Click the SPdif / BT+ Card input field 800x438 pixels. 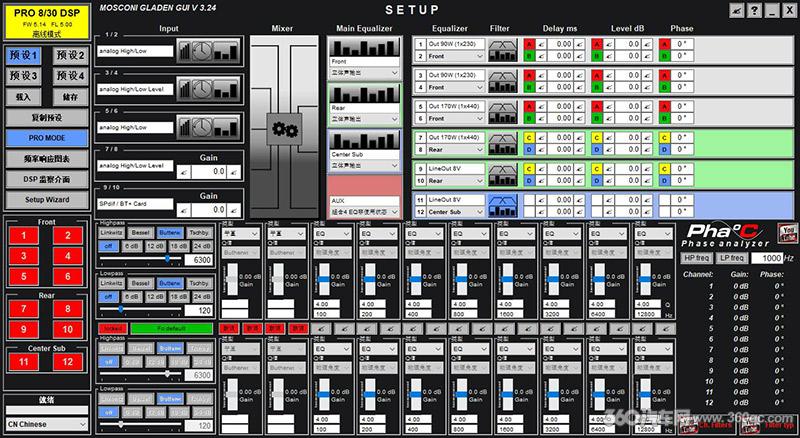[135, 204]
